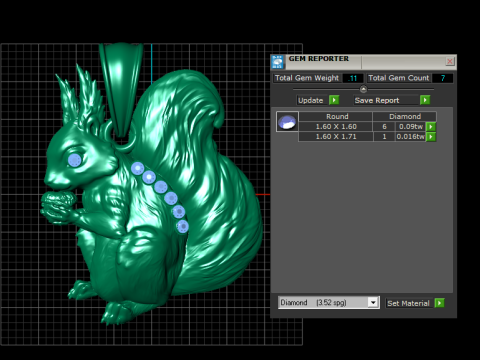Select the 1.60 X 1.60 size cell
Image resolution: width=480 pixels, height=360 pixels.
coord(336,127)
